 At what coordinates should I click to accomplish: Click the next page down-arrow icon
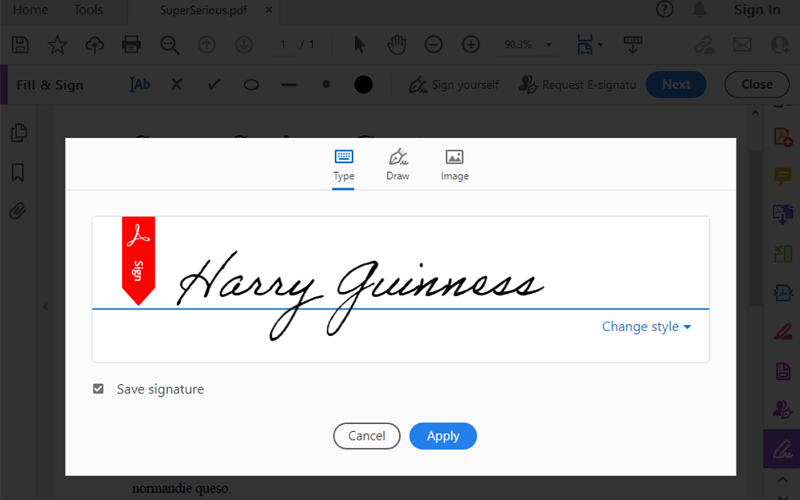click(244, 45)
